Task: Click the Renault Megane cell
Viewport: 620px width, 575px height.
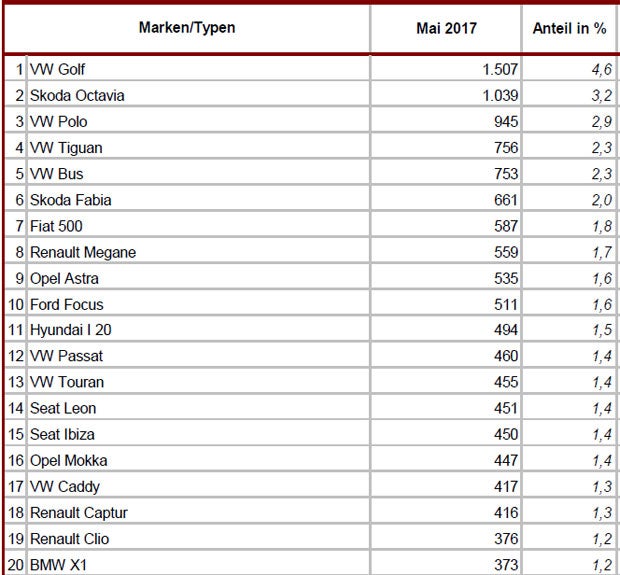Action: point(82,252)
